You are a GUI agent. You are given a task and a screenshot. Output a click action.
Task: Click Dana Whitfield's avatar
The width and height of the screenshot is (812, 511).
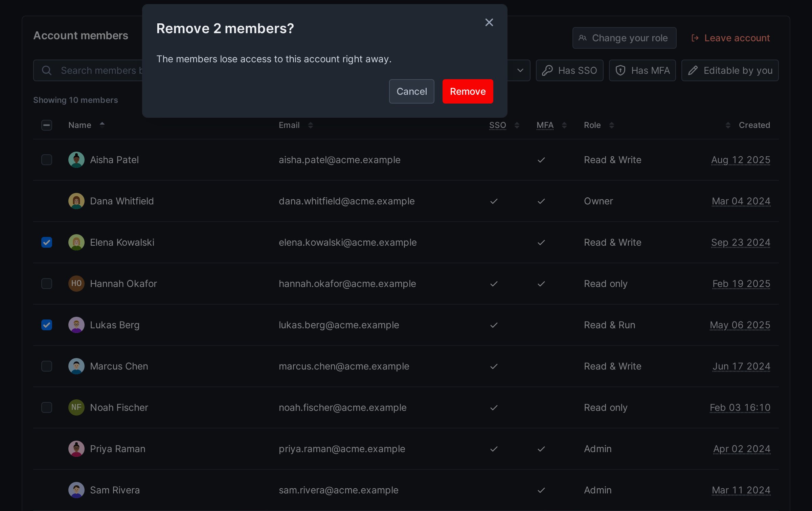click(76, 201)
